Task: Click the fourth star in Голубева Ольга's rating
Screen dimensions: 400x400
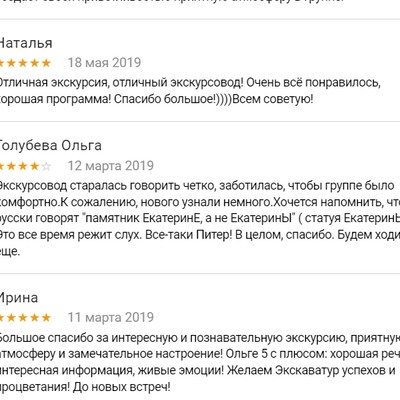Action: (x=35, y=166)
